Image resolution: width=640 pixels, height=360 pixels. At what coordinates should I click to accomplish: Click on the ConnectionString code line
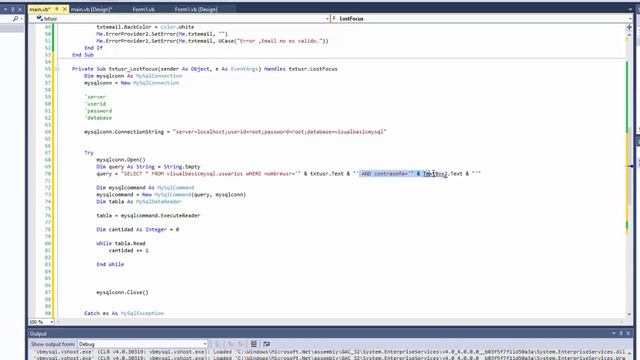pyautogui.click(x=235, y=132)
